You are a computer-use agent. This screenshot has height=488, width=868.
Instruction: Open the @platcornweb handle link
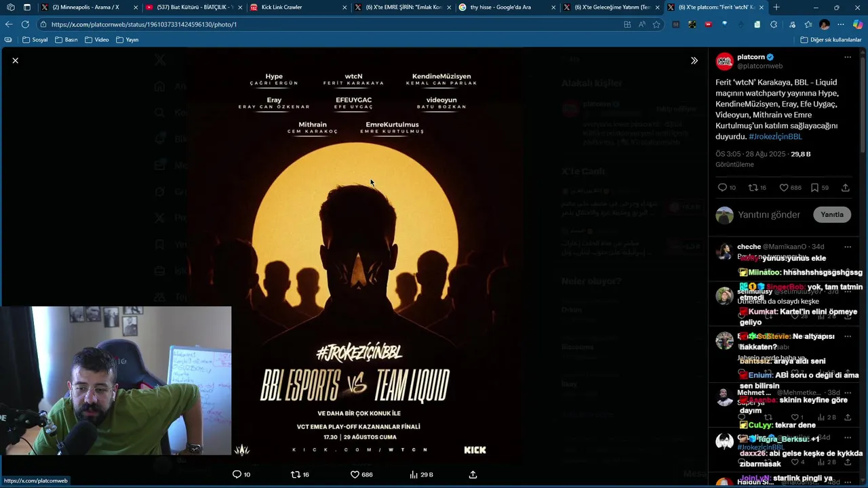tap(760, 66)
